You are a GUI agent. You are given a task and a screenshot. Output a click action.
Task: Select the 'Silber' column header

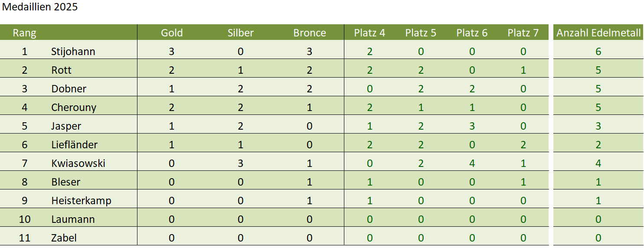pos(241,33)
